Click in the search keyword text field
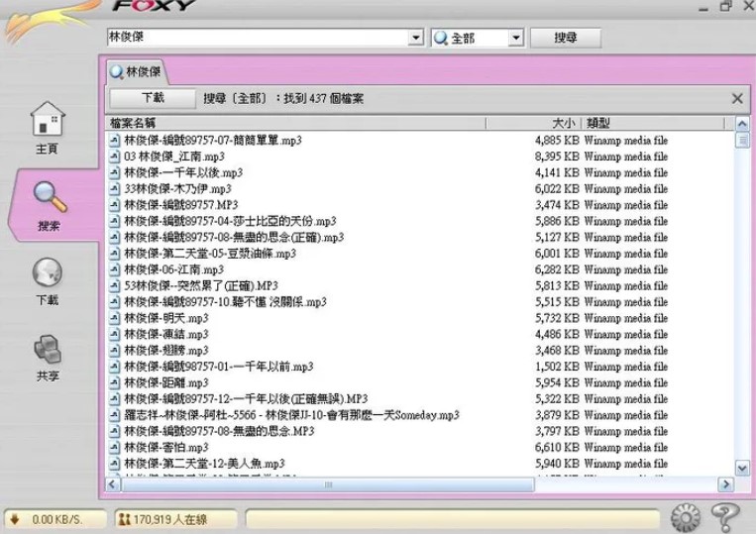Viewport: 756px width, 534px height. coord(258,38)
